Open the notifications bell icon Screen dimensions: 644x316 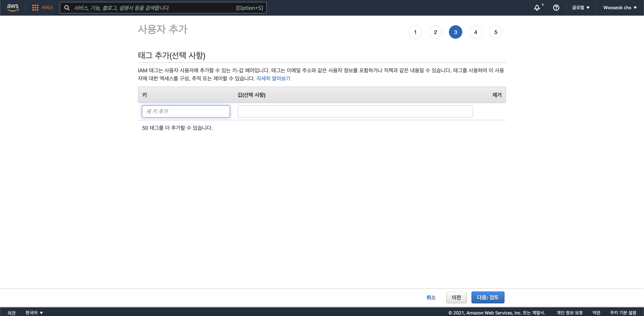click(x=537, y=8)
